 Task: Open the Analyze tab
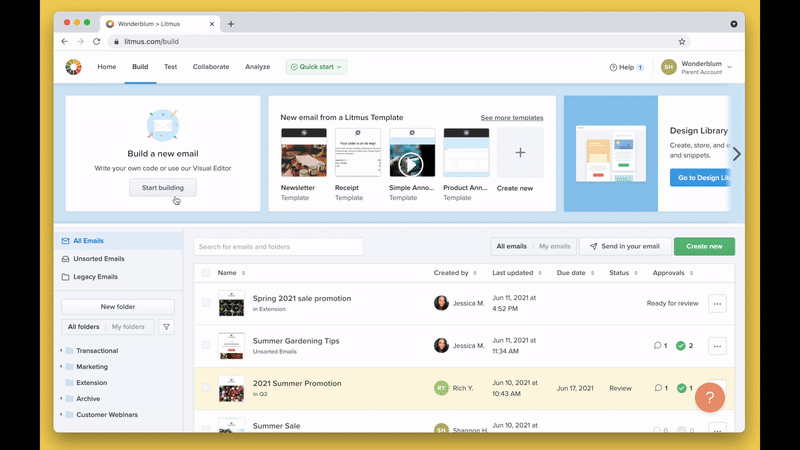point(257,67)
